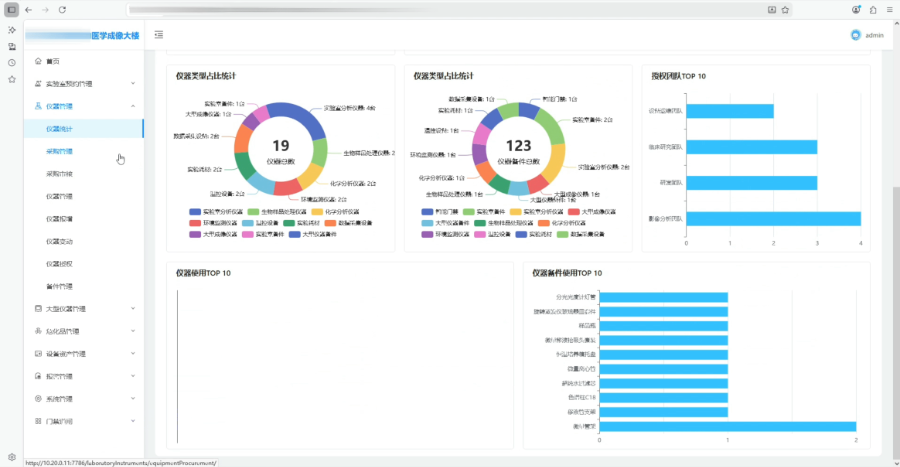Toggle 数据采集设备 legend in the 19-total chart
The image size is (900, 467).
pyautogui.click(x=348, y=223)
